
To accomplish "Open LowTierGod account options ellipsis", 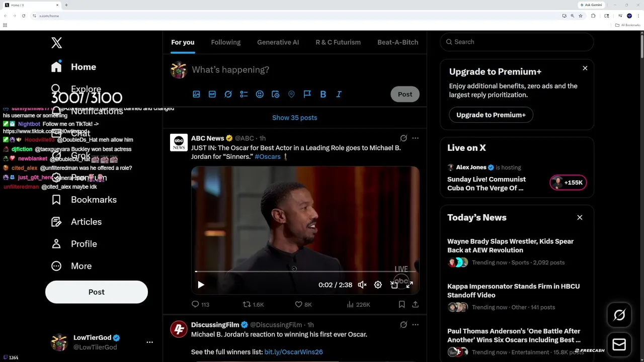I will 149,342.
